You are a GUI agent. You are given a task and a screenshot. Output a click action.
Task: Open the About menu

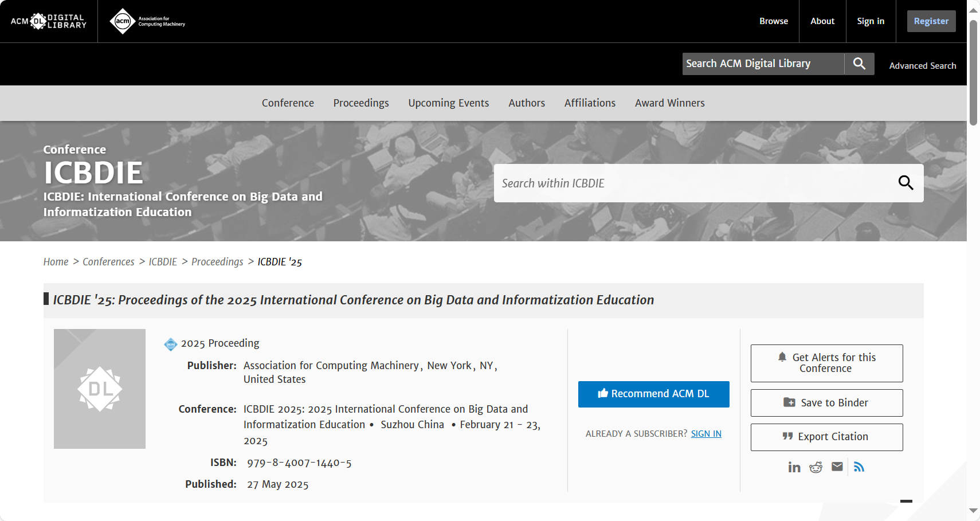pyautogui.click(x=822, y=21)
